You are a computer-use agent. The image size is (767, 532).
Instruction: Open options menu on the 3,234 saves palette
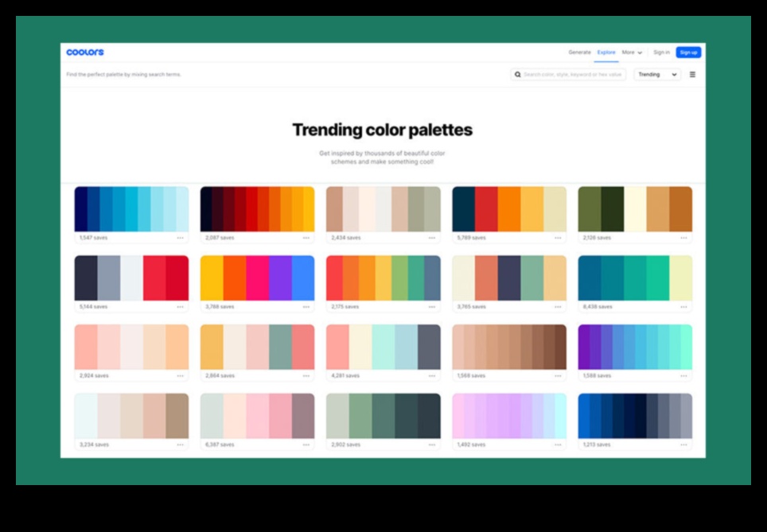(x=181, y=444)
